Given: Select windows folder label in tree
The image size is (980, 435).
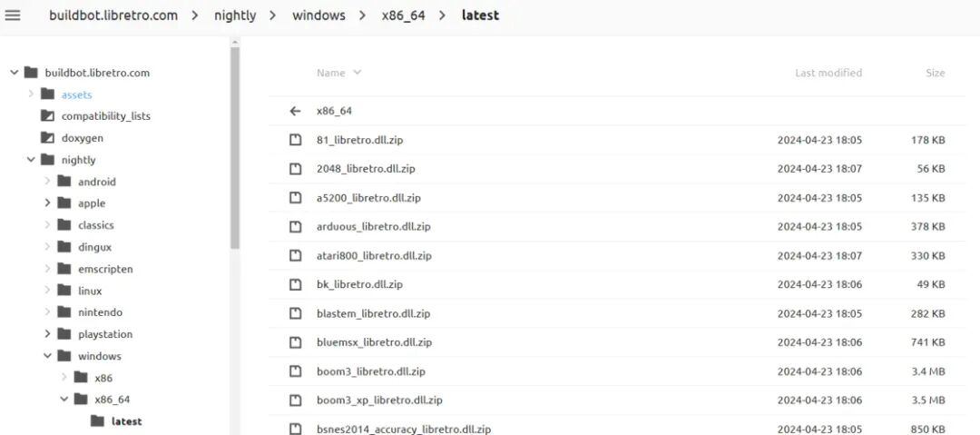Looking at the screenshot, I should [x=100, y=355].
